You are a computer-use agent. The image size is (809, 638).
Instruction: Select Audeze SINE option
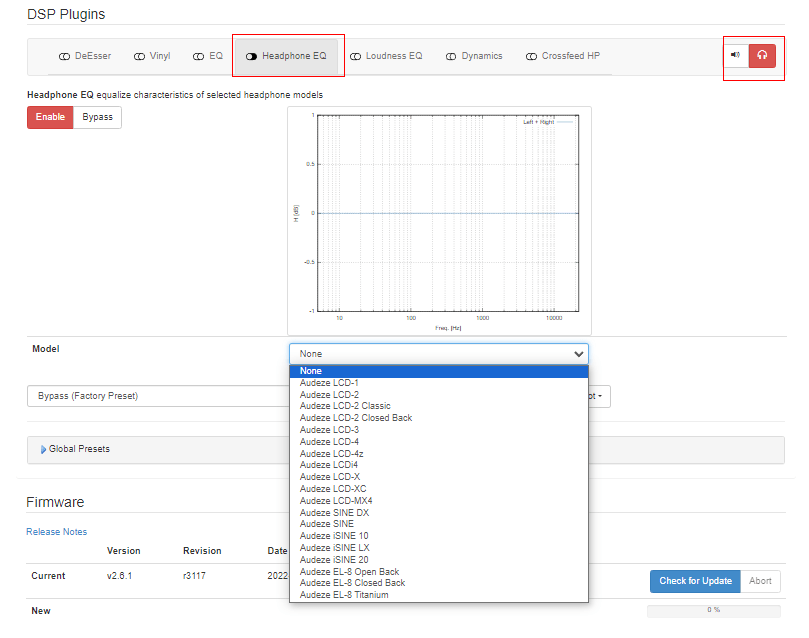click(x=439, y=524)
